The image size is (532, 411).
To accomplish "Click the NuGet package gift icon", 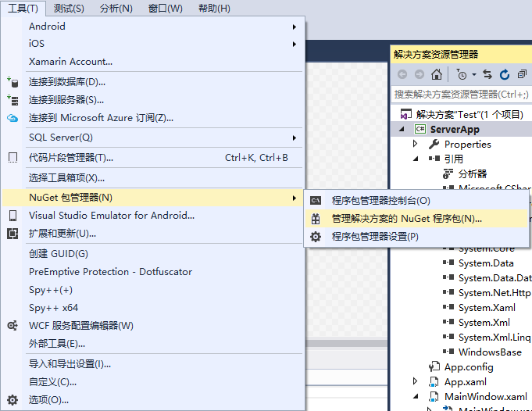I will [x=316, y=219].
